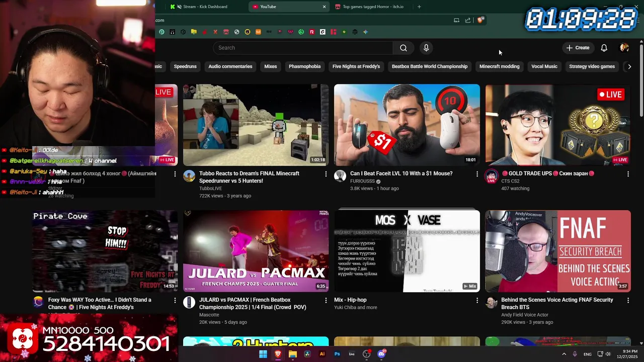Go to TubboLIVE channel name
The image size is (644, 362).
(210, 189)
